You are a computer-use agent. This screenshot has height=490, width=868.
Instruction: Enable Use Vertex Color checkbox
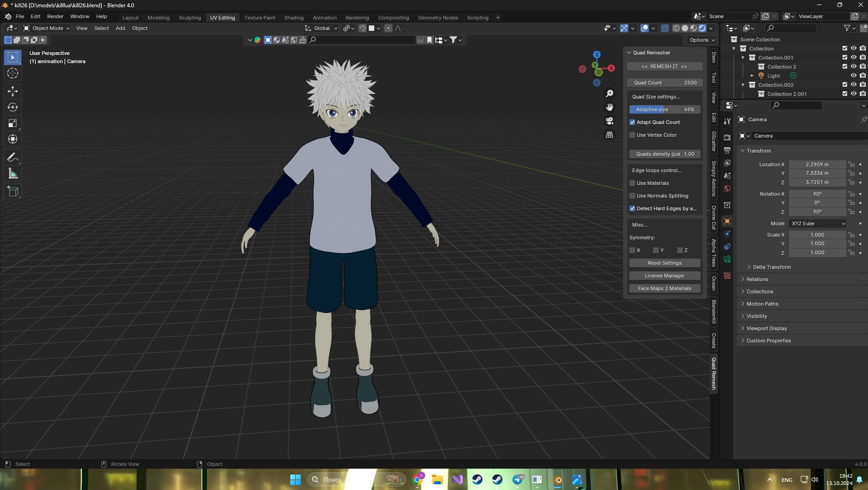click(632, 135)
